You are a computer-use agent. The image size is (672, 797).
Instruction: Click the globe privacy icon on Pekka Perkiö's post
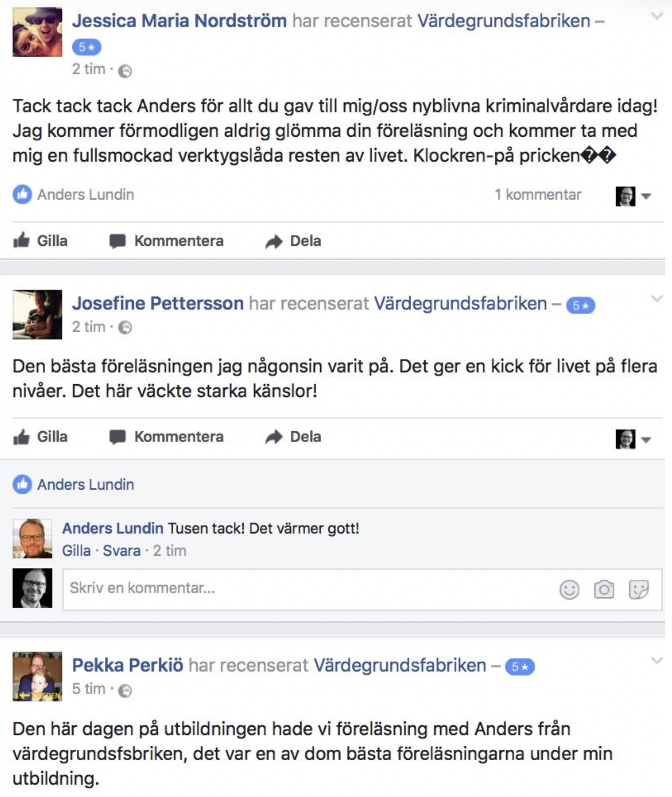(125, 690)
